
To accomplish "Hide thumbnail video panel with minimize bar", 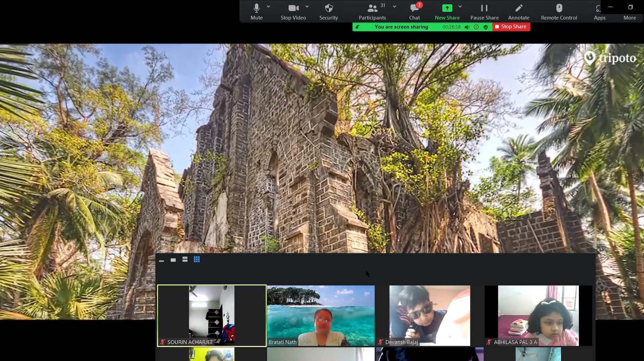I will pyautogui.click(x=161, y=260).
